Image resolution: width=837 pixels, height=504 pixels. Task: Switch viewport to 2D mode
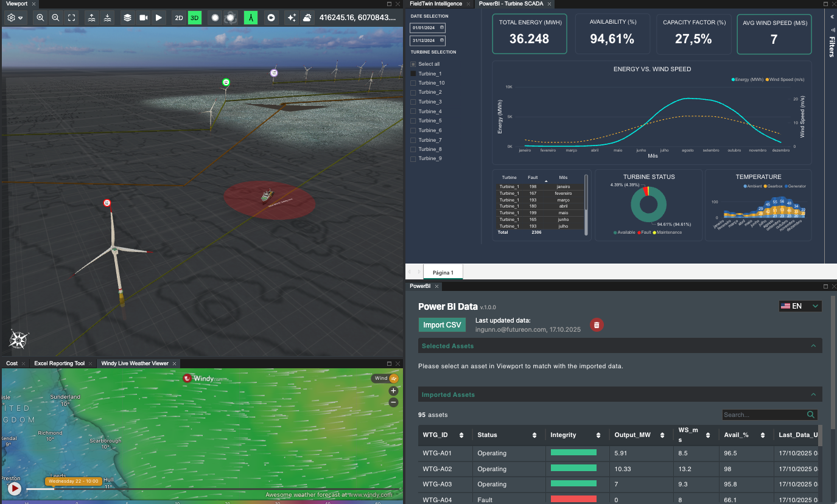179,18
